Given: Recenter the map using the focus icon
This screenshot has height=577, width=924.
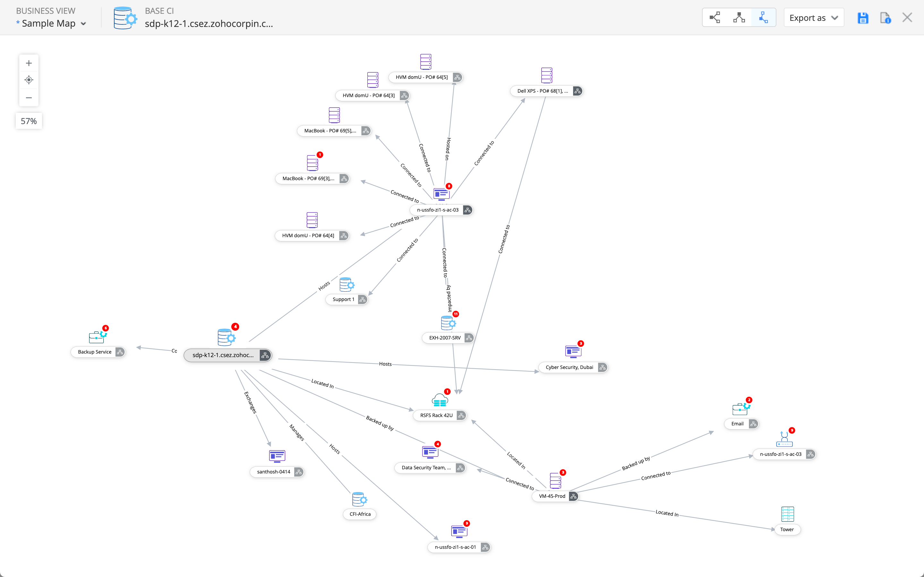Looking at the screenshot, I should click(x=29, y=80).
